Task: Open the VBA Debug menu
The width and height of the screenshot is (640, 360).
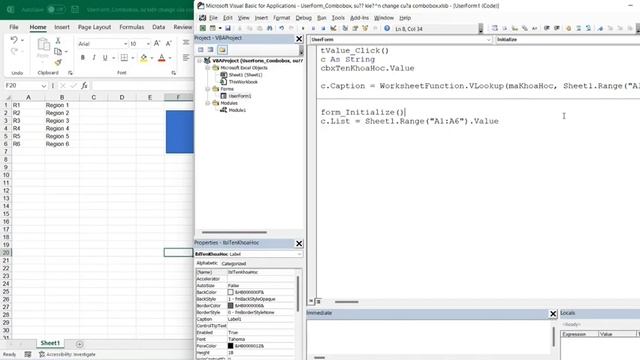Action: tap(303, 18)
